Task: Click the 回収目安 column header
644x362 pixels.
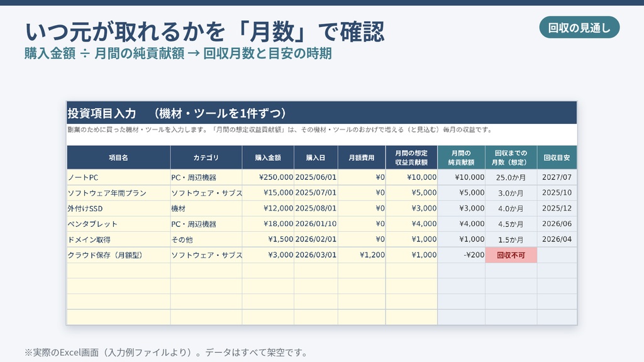Action: (557, 158)
